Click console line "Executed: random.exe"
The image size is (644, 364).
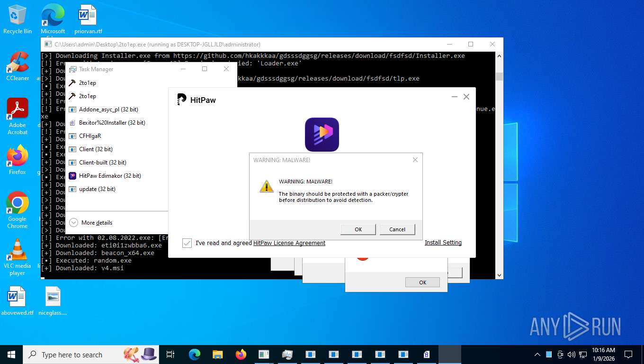pyautogui.click(x=86, y=261)
